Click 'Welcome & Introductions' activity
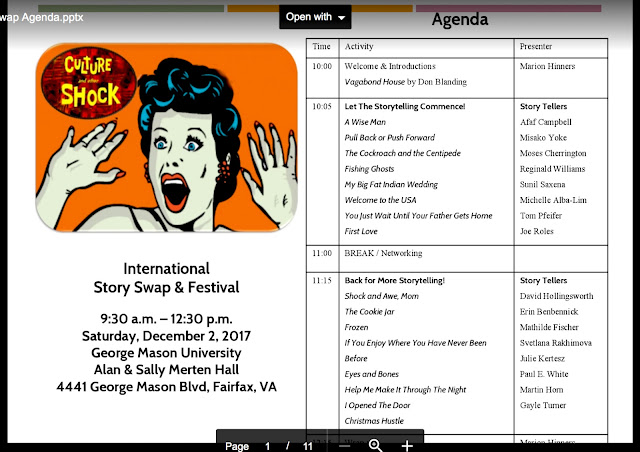Image resolution: width=640 pixels, height=452 pixels. click(390, 66)
